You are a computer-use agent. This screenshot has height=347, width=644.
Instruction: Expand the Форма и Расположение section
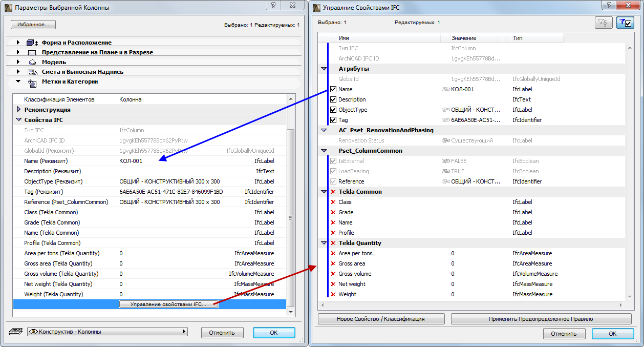click(x=18, y=42)
